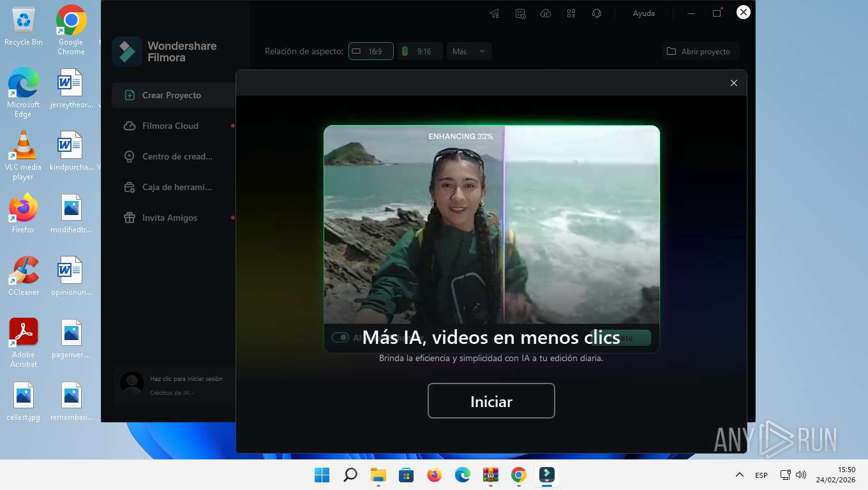Open volume control in system tray
This screenshot has height=490, width=868.
pyautogui.click(x=802, y=475)
